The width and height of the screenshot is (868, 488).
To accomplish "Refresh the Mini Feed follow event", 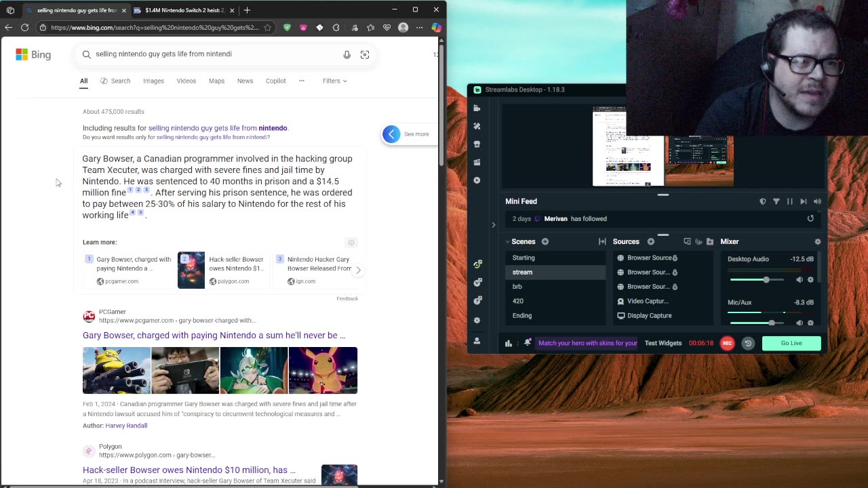I will click(x=810, y=218).
